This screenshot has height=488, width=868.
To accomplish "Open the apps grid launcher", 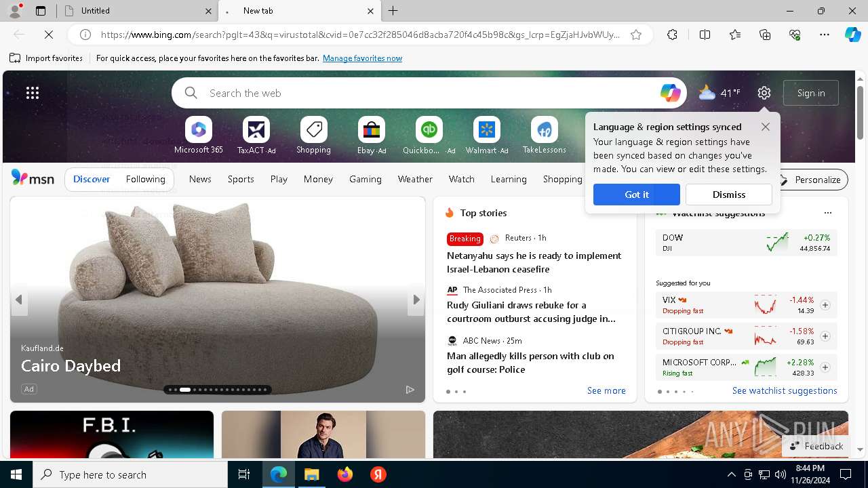I will pyautogui.click(x=33, y=93).
